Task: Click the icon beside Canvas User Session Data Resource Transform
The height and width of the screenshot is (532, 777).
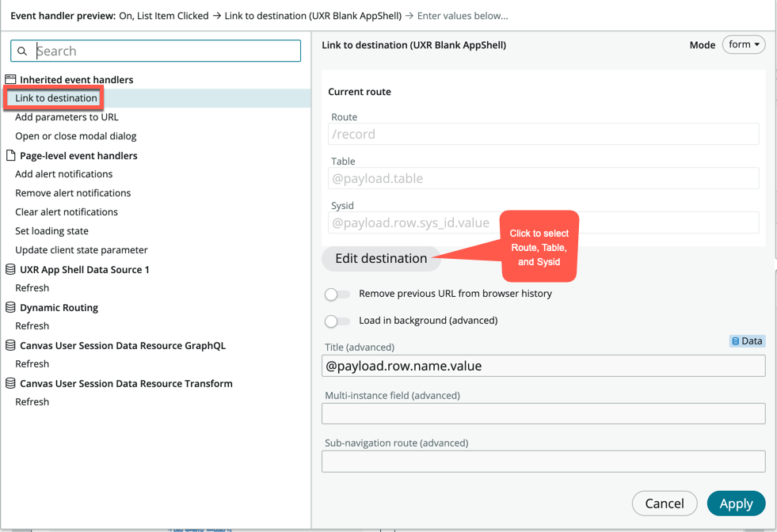Action: pyautogui.click(x=10, y=383)
